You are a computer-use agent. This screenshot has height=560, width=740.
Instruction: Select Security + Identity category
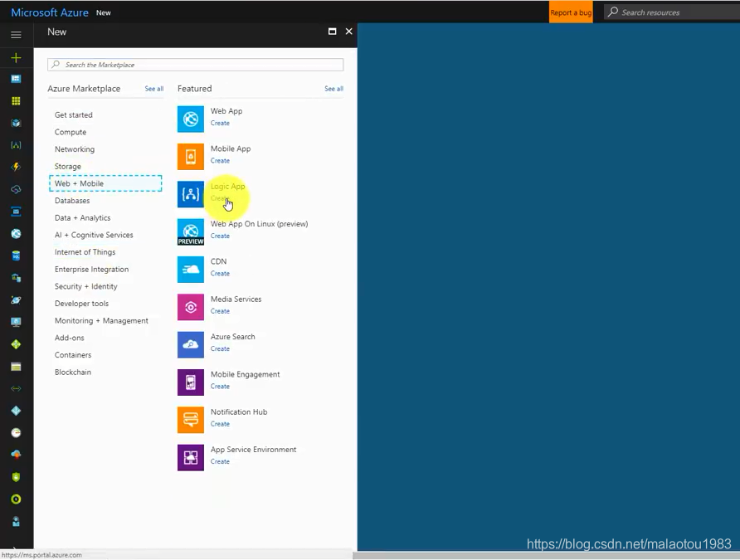[86, 286]
